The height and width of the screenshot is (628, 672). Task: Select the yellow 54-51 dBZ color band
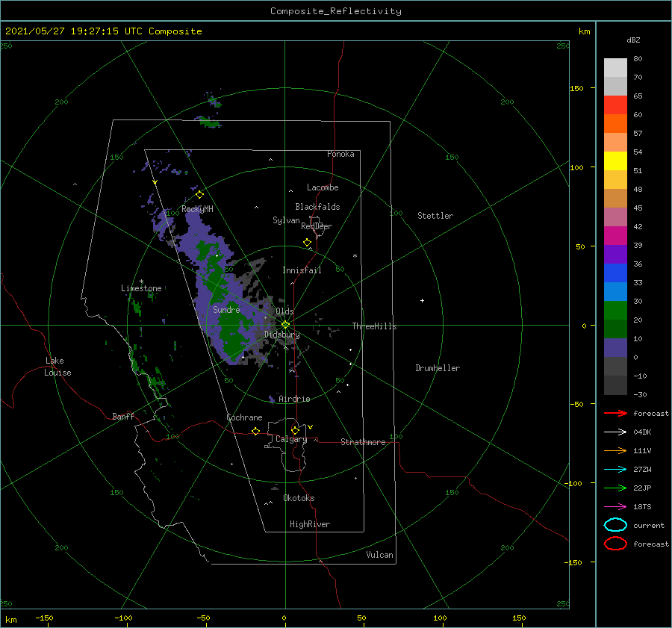(615, 161)
